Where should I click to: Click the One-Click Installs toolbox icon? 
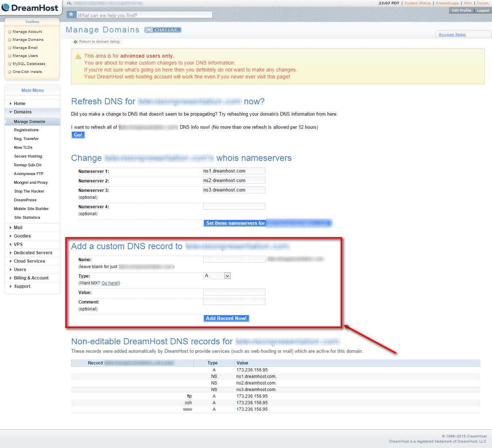[x=9, y=72]
